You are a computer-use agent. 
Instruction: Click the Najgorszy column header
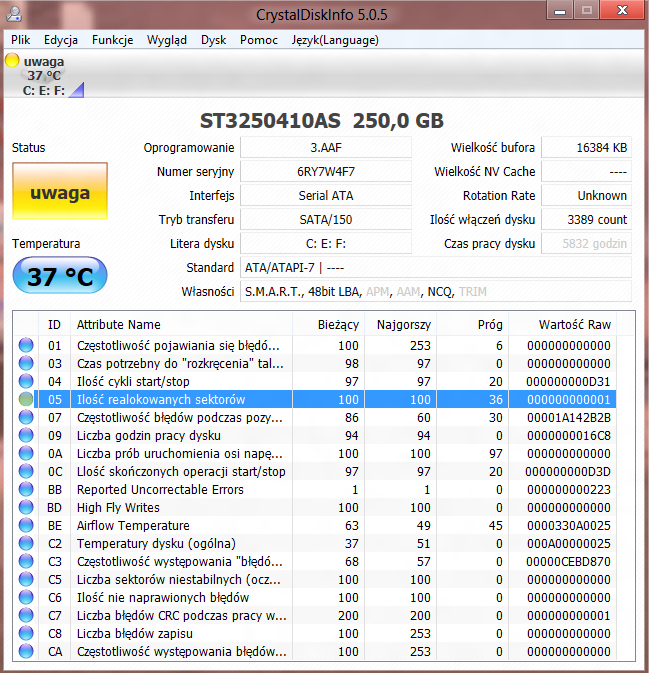point(400,324)
